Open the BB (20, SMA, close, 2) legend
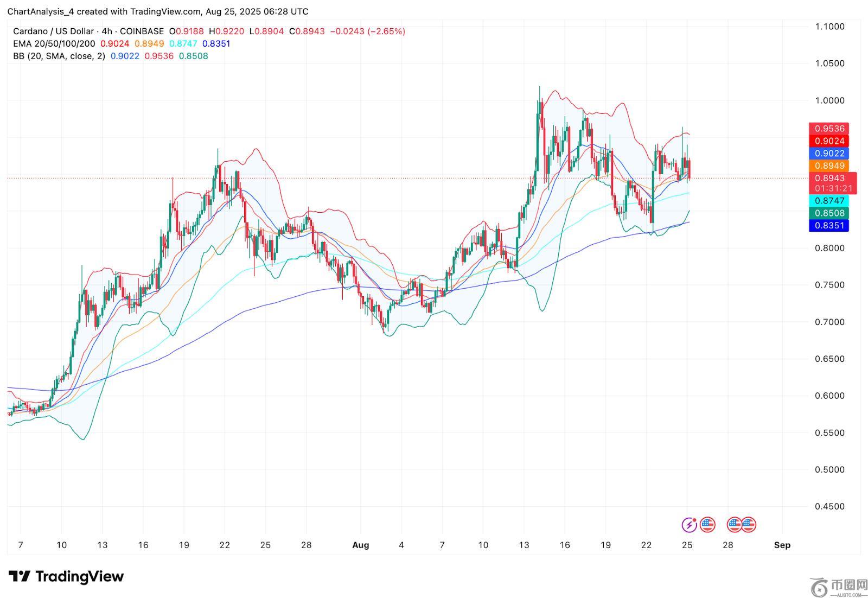This screenshot has height=598, width=868. click(x=59, y=56)
